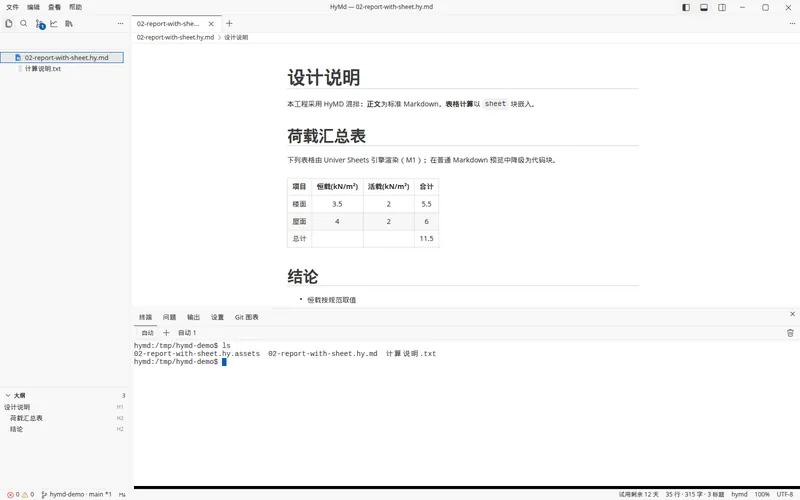Jump to 设计说明 in outline

(17, 407)
